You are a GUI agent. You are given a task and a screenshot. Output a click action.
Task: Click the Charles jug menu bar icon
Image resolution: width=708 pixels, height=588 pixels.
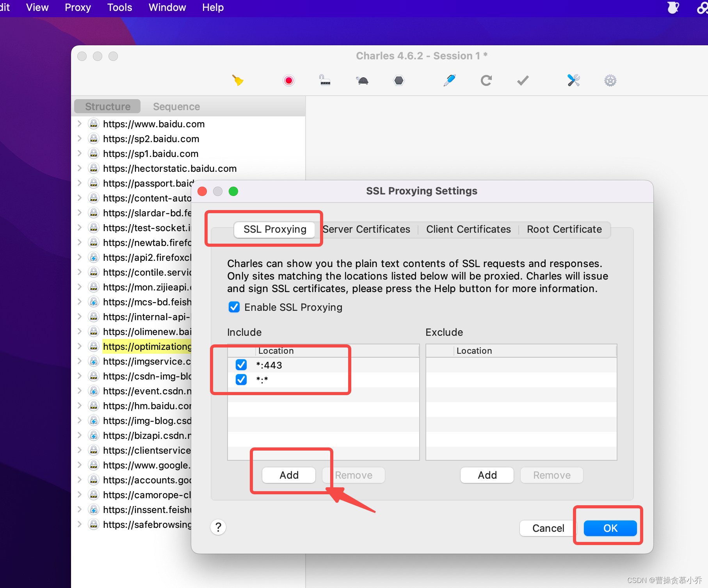(673, 7)
